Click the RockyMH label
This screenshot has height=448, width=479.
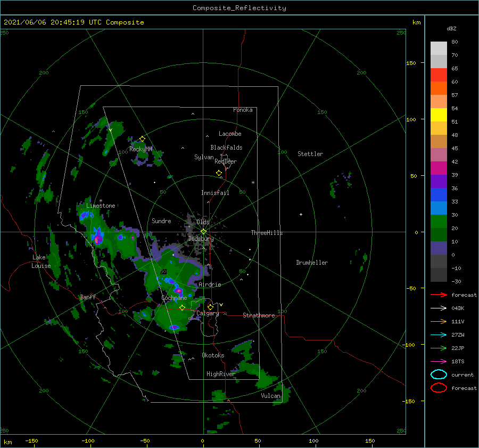[141, 149]
